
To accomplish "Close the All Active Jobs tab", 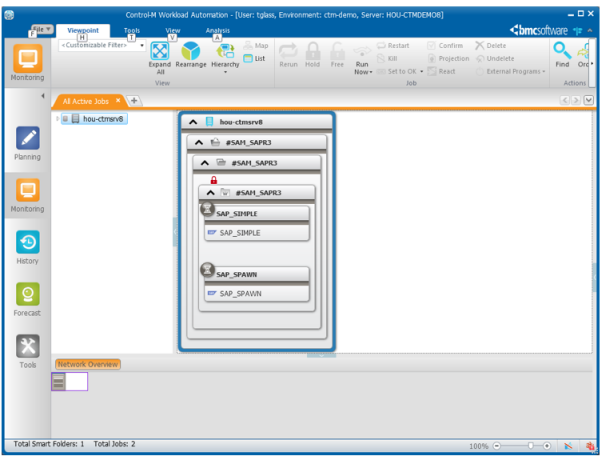I will point(118,101).
